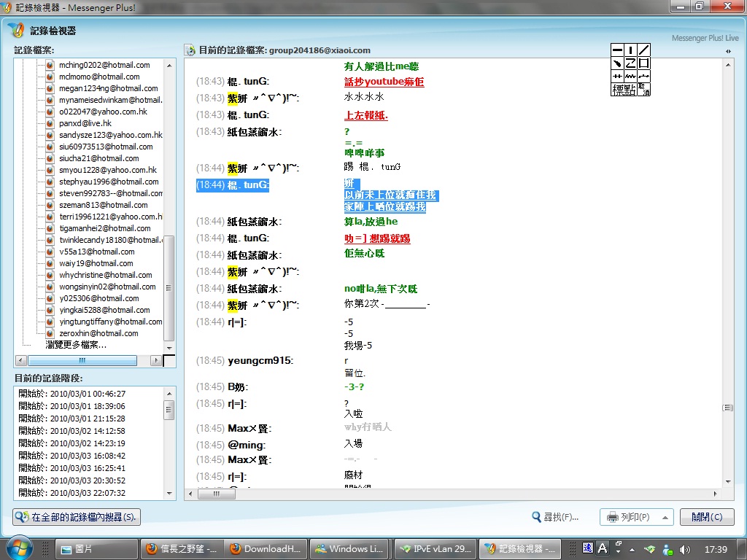Screen dimensions: 747x560
Task: Click the session list scrollbar thumb
Action: coord(169,410)
